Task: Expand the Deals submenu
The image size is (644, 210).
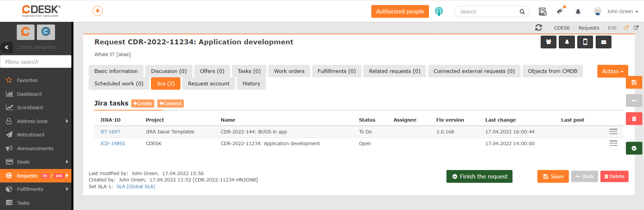Action: (x=67, y=162)
